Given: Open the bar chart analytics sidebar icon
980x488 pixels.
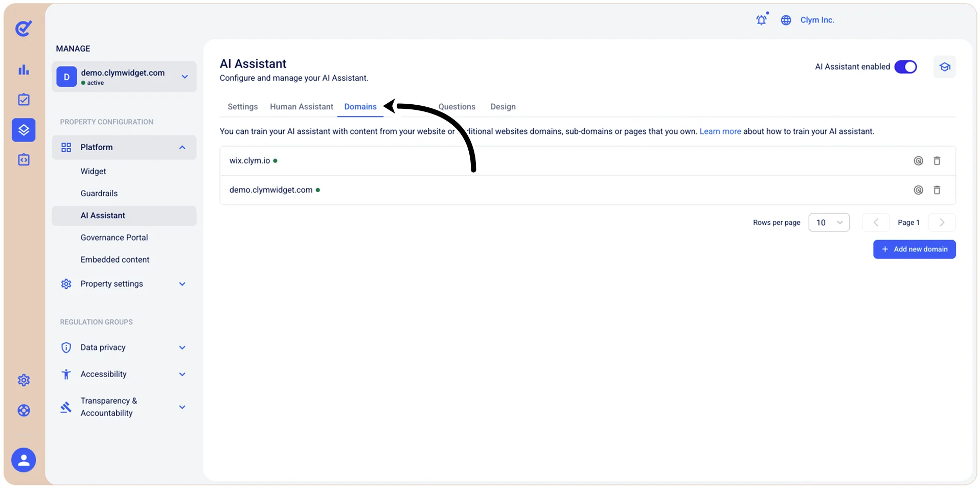Looking at the screenshot, I should [x=24, y=70].
